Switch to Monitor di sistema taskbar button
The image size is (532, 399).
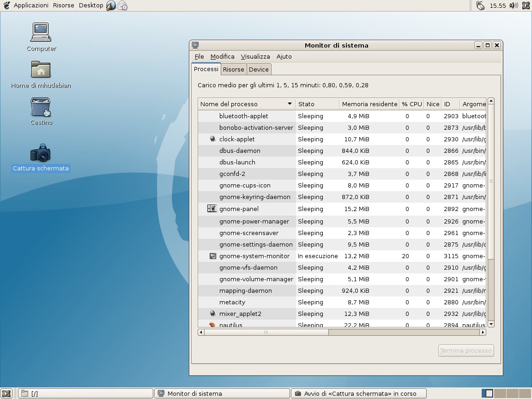222,393
